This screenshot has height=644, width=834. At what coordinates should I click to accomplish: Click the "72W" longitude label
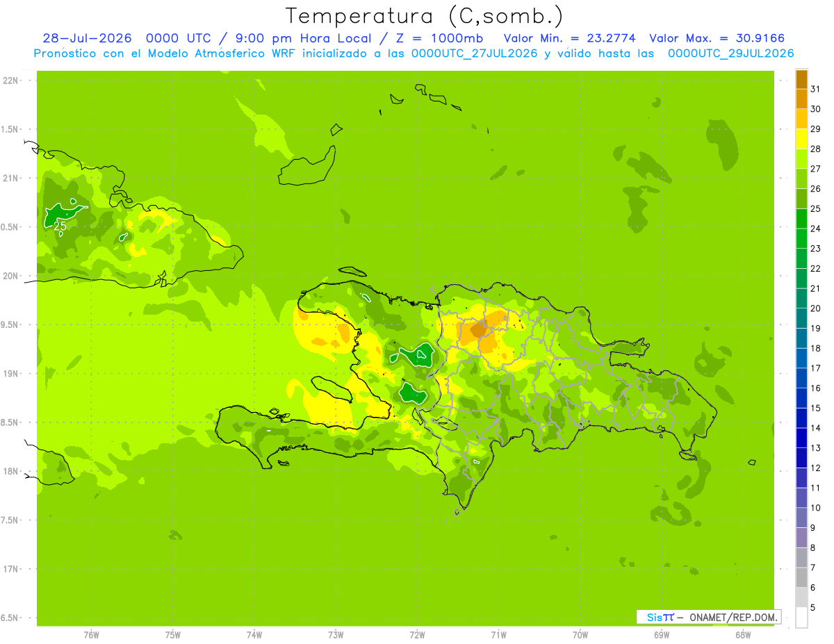tap(417, 635)
